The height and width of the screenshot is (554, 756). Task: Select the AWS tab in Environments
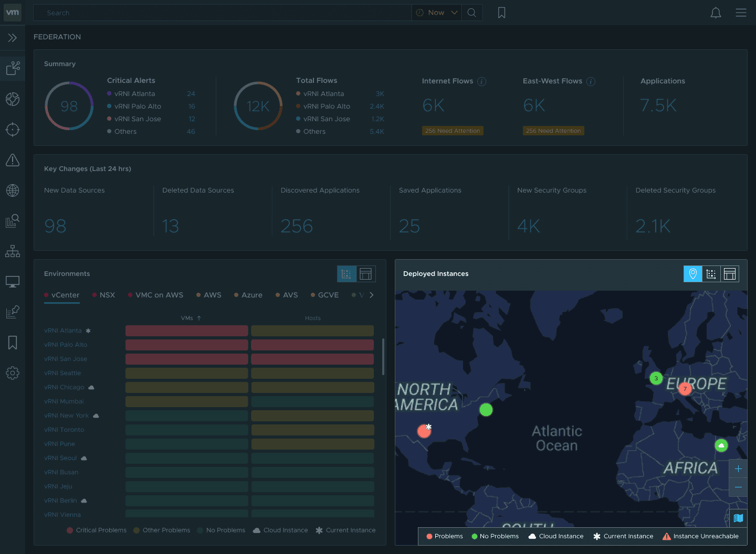pyautogui.click(x=209, y=295)
